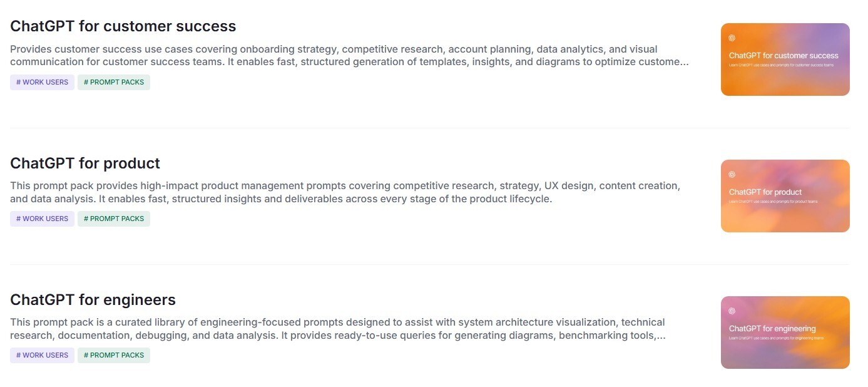Filter by PROMPT PACKS tag under product
The height and width of the screenshot is (387, 868).
click(114, 219)
